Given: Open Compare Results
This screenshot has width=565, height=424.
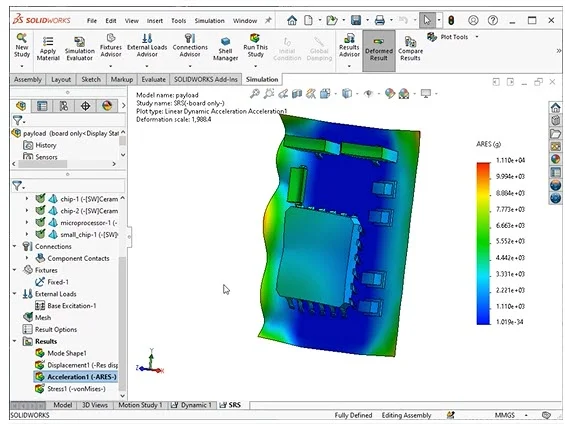Looking at the screenshot, I should coord(410,49).
